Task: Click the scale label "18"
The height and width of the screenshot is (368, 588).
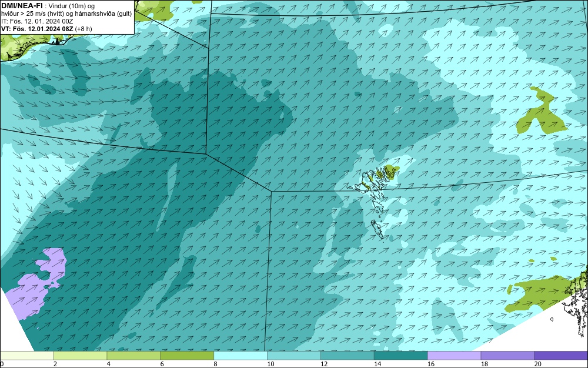Action: click(485, 364)
